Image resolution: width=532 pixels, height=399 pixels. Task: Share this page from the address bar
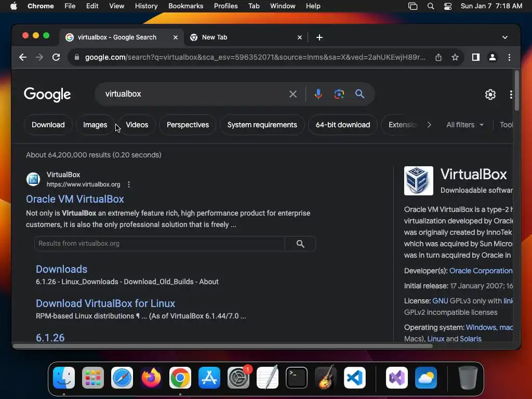pos(438,57)
